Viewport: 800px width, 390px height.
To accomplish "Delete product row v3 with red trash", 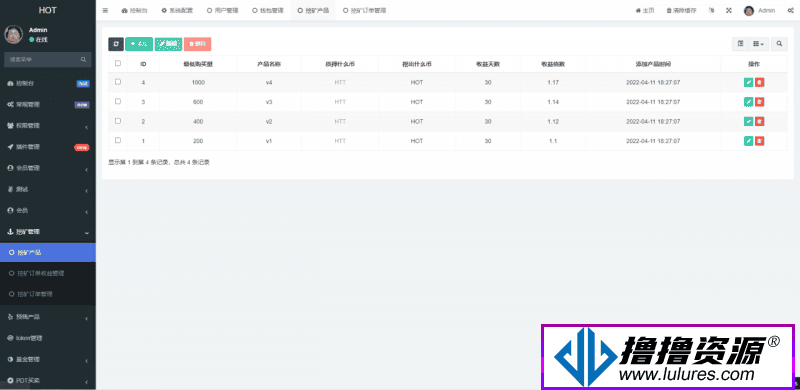I will [760, 102].
